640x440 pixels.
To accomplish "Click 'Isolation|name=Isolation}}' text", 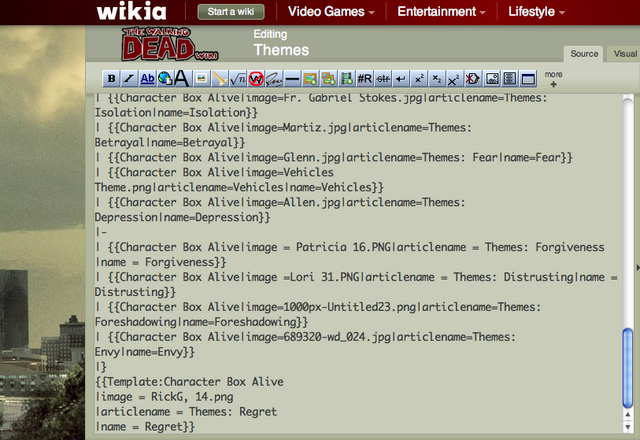I will coord(176,113).
